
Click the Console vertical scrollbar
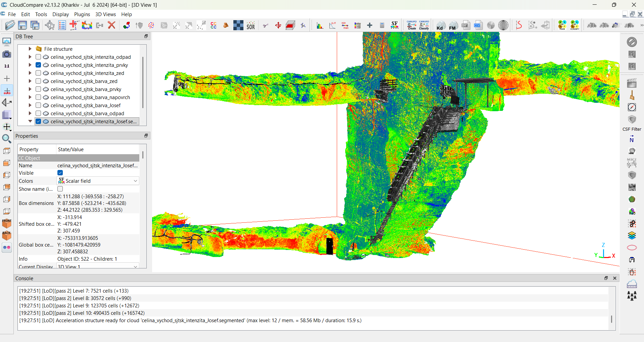pos(611,318)
